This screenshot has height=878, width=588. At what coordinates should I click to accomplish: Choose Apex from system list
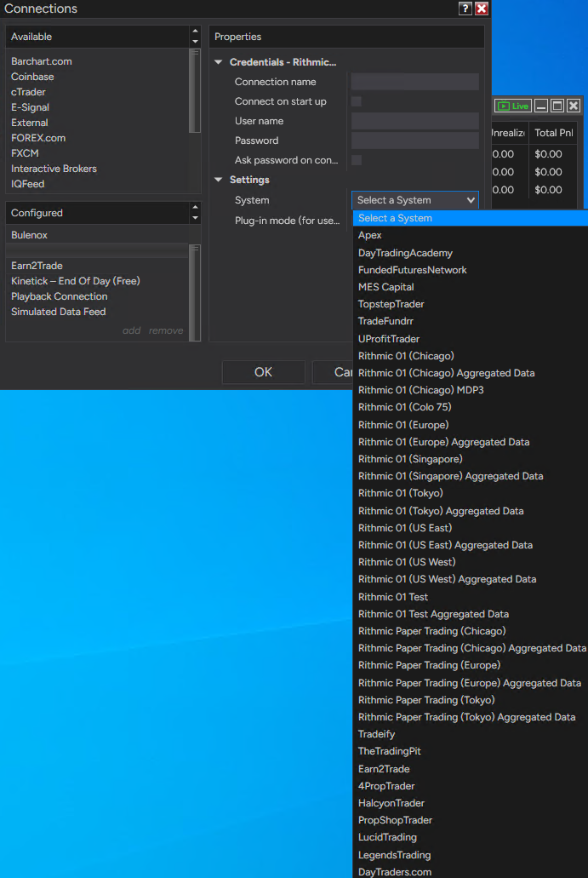[370, 235]
